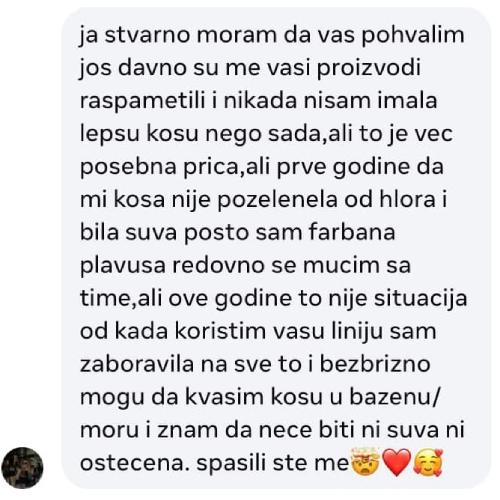Screen dimensions: 500x500
Task: Click the word "situacija" in the message
Action: pos(420,299)
